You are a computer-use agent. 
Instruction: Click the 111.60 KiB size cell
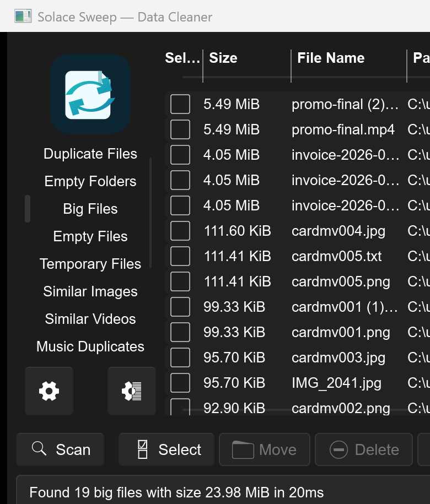point(238,231)
